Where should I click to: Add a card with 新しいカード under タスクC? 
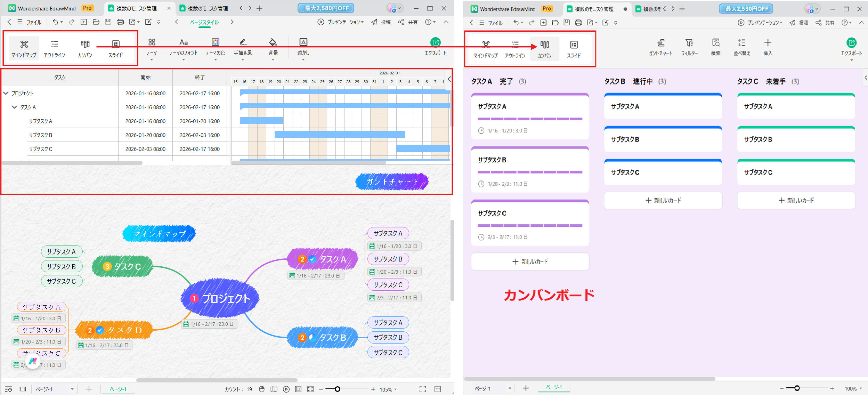pos(796,200)
